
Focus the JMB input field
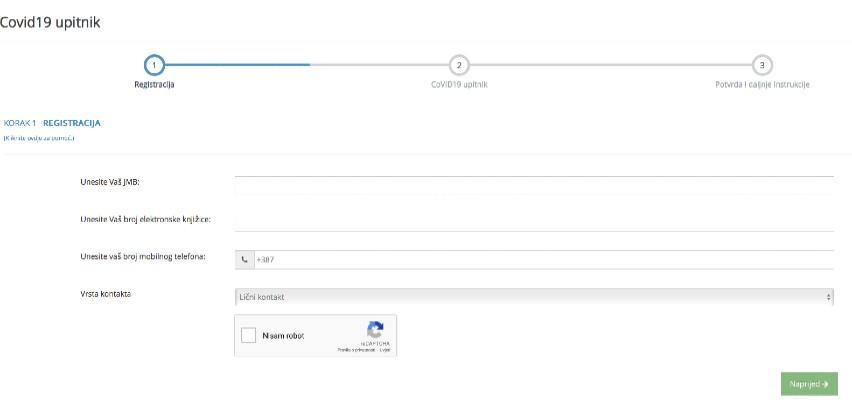click(533, 184)
